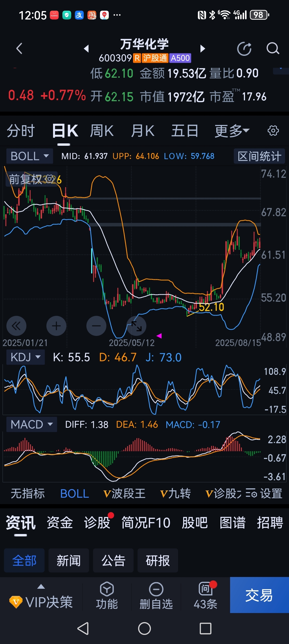Select 无指标 overlay option

[x=28, y=493]
